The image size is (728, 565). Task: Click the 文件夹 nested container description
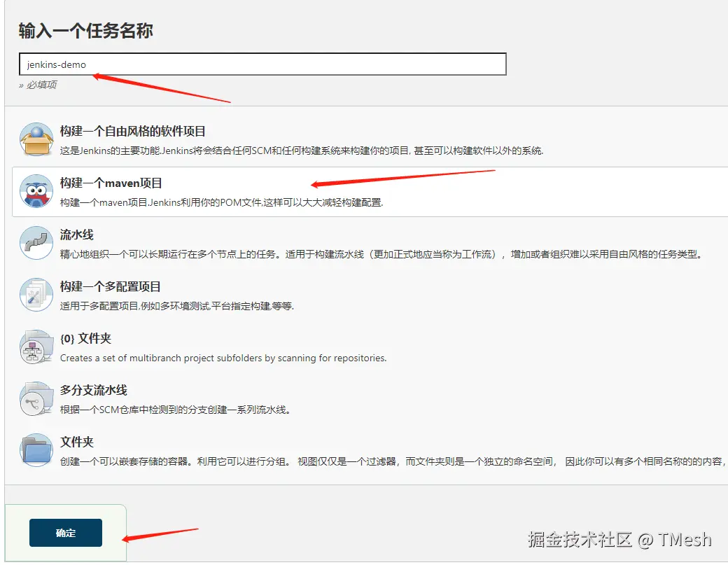(x=280, y=461)
